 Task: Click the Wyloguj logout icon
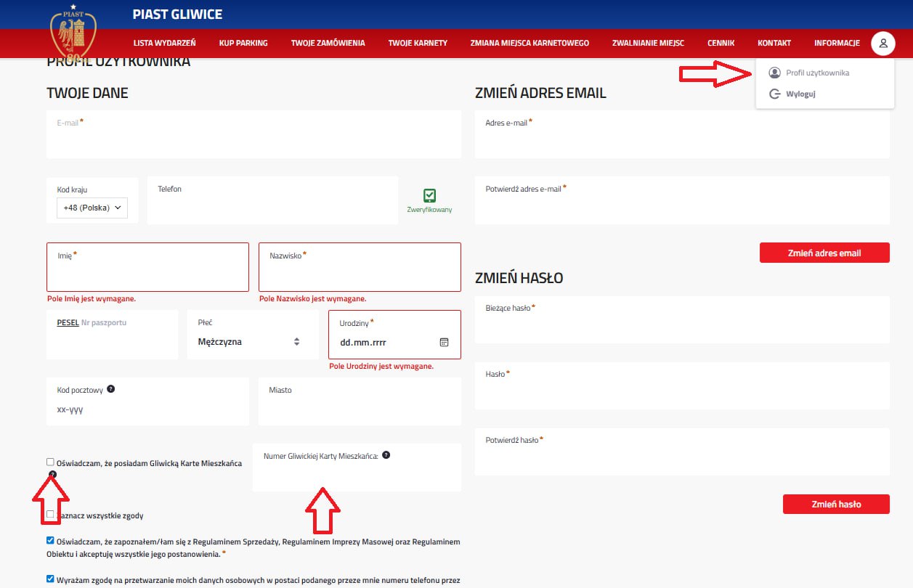point(775,94)
